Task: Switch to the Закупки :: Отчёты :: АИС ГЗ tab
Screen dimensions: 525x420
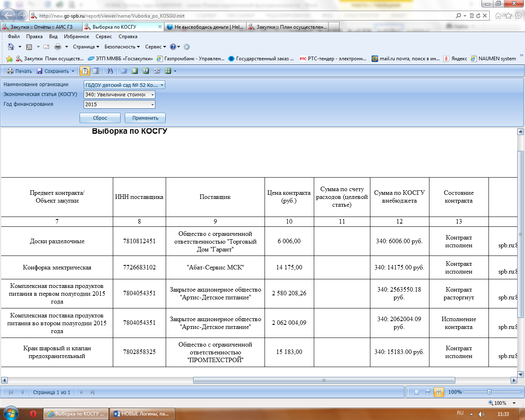Action: [41, 27]
